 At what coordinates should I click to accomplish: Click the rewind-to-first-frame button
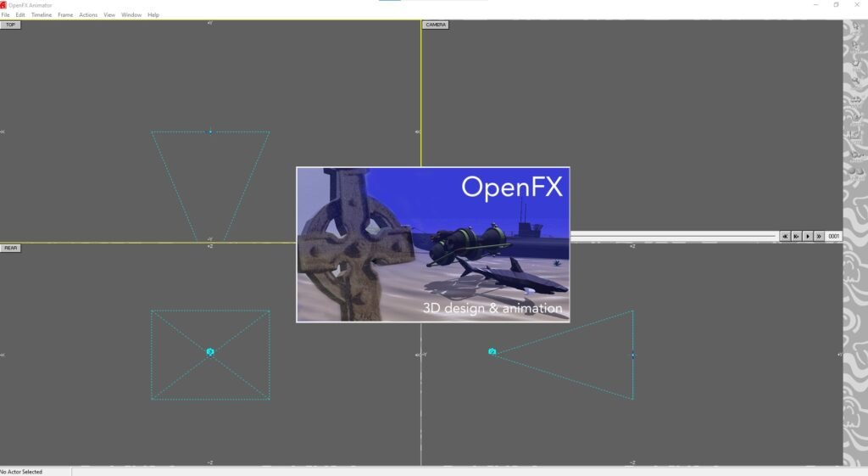click(785, 236)
